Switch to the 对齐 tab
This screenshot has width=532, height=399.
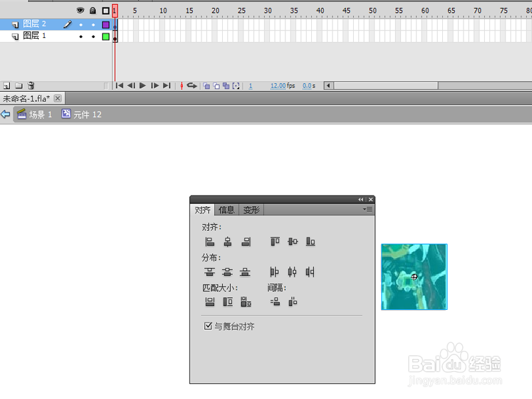[x=203, y=210]
